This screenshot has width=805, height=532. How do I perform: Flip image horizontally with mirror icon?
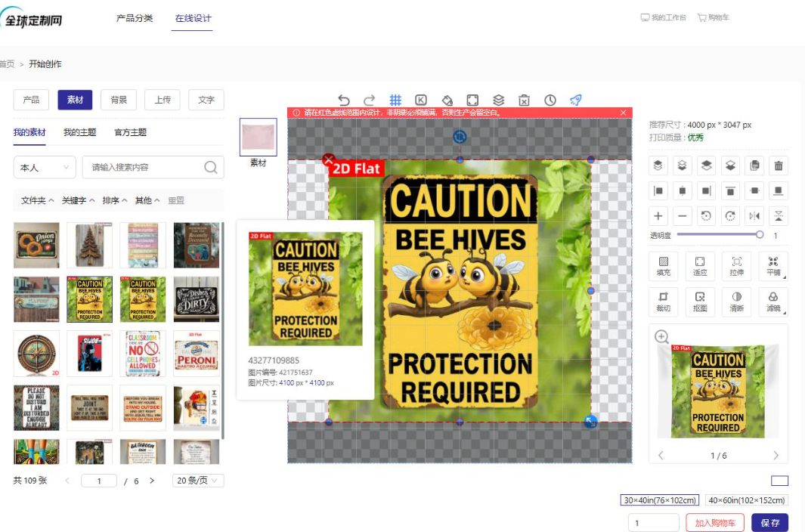coord(754,216)
